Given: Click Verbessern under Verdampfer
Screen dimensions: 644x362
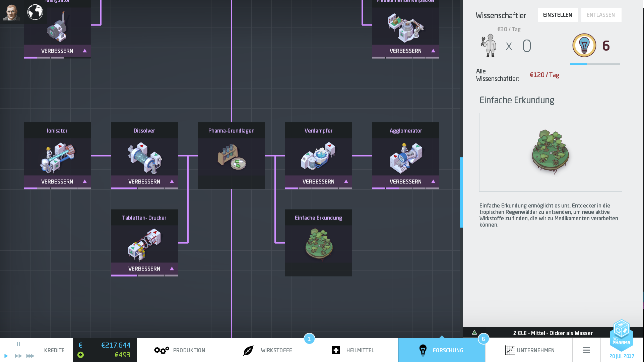Looking at the screenshot, I should point(318,182).
